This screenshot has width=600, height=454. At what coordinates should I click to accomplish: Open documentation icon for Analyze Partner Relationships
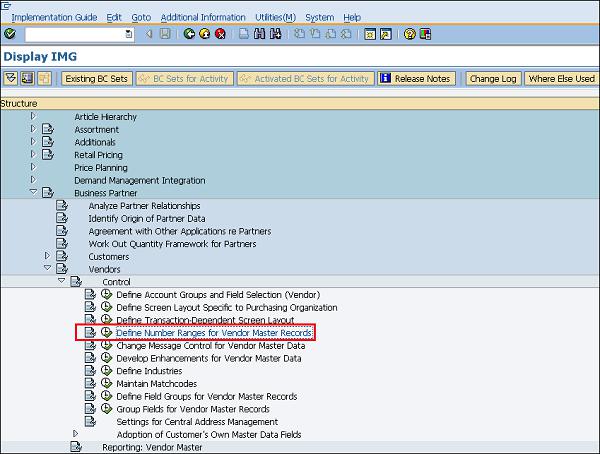tap(62, 205)
